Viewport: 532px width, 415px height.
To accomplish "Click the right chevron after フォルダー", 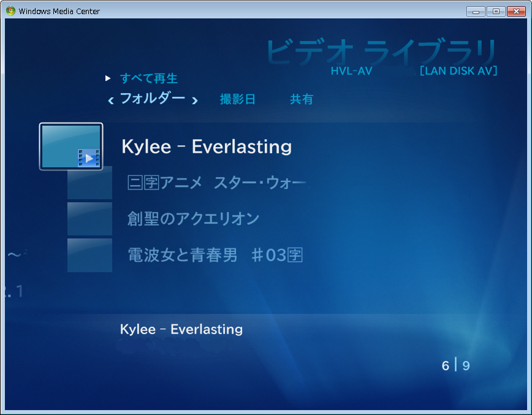I will click(195, 101).
